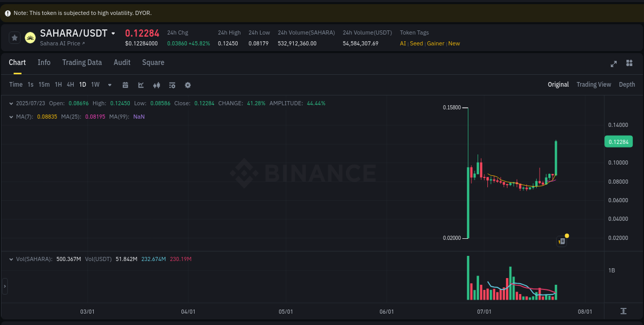Screen dimensions: 644x325
Task: Open the Square tab
Action: tap(153, 62)
